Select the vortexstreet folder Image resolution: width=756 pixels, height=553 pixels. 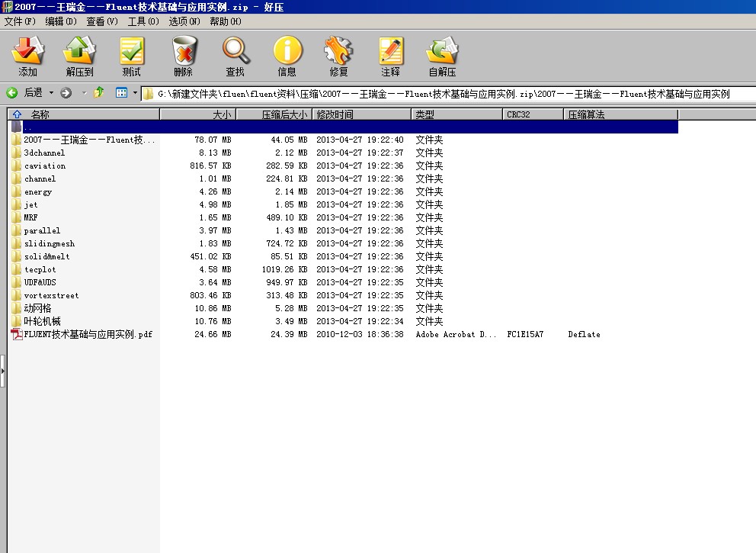[51, 295]
